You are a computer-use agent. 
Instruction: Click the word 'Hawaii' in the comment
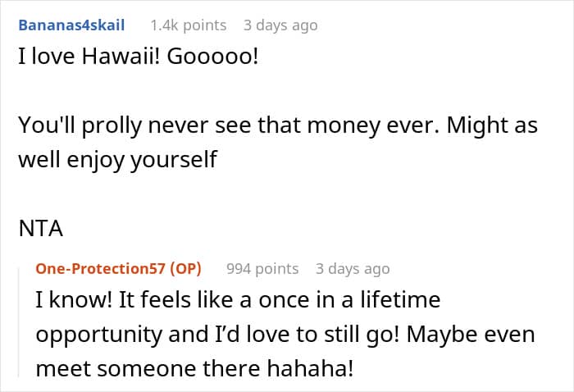(111, 62)
